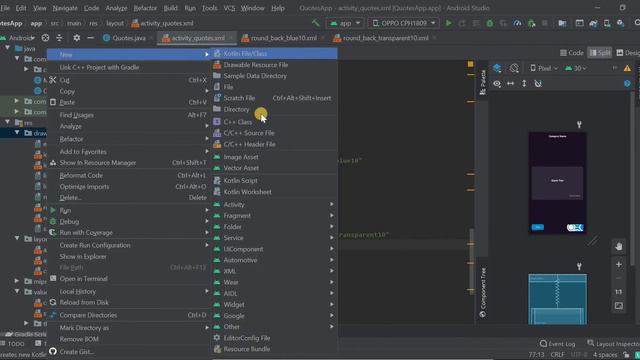Choose Vector Asset from the New submenu

273,168
